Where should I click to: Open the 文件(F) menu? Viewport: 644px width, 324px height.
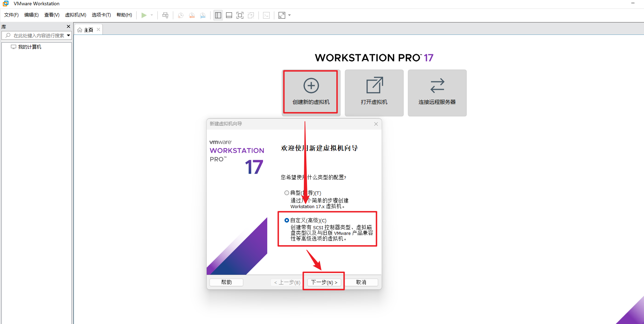coord(11,15)
